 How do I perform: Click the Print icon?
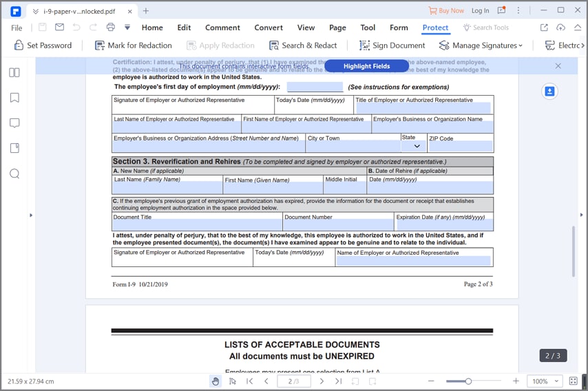point(110,27)
